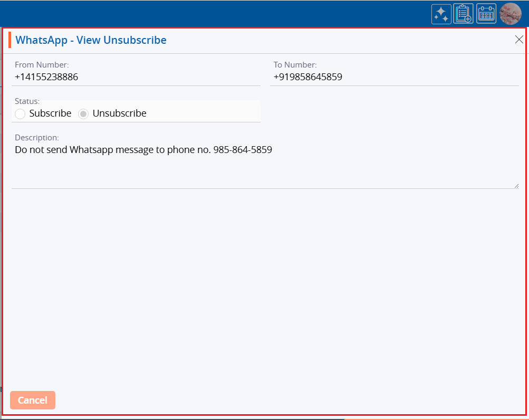Image resolution: width=529 pixels, height=420 pixels.
Task: Click the From Number label
Action: click(42, 65)
